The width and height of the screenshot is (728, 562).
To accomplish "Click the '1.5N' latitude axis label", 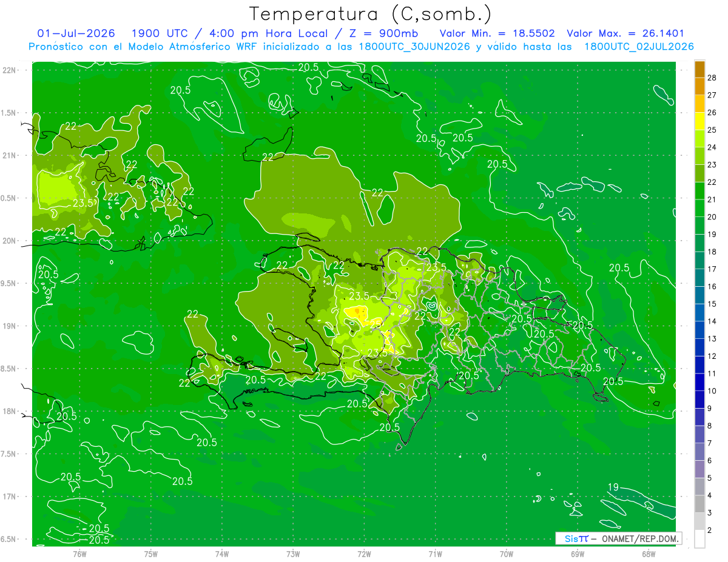I will (9, 113).
